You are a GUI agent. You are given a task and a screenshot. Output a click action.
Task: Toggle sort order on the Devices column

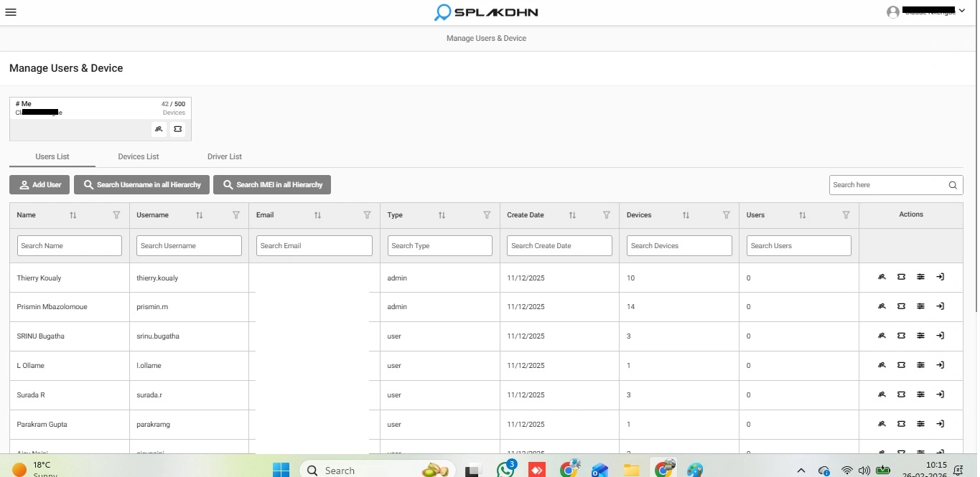click(x=686, y=214)
